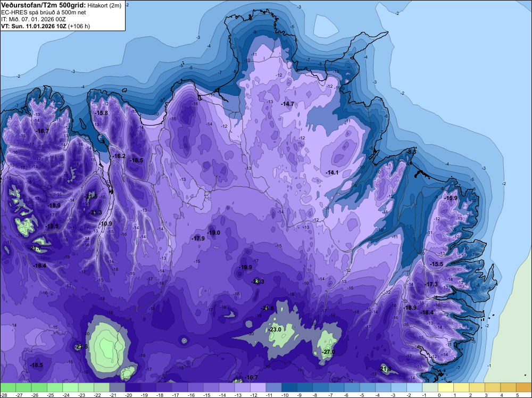
Task: Click the 'VT: Sun. 11.01.2026 10Z' valid time
Action: click(34, 26)
